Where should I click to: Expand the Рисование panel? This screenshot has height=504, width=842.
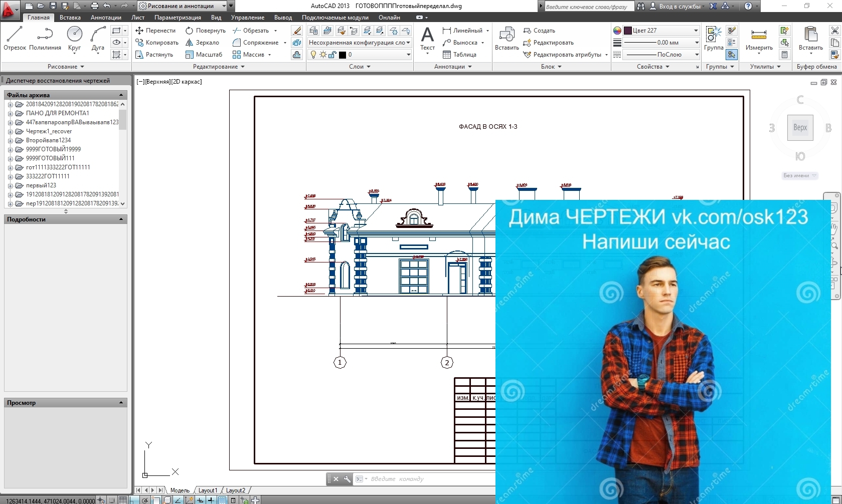point(66,67)
